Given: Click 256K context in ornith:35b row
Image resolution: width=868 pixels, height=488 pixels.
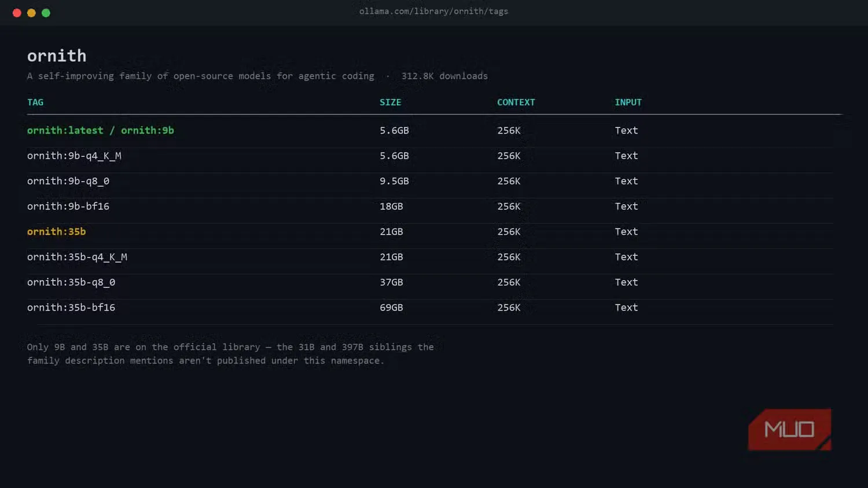Looking at the screenshot, I should point(509,232).
